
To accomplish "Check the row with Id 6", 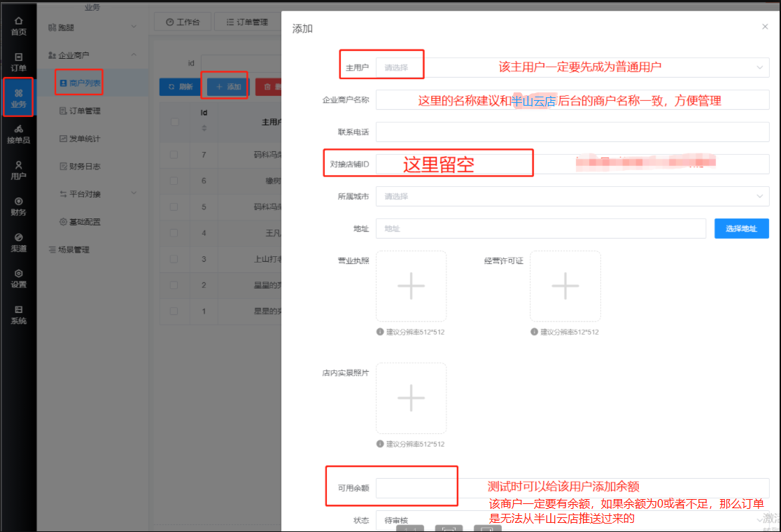I will pos(174,181).
